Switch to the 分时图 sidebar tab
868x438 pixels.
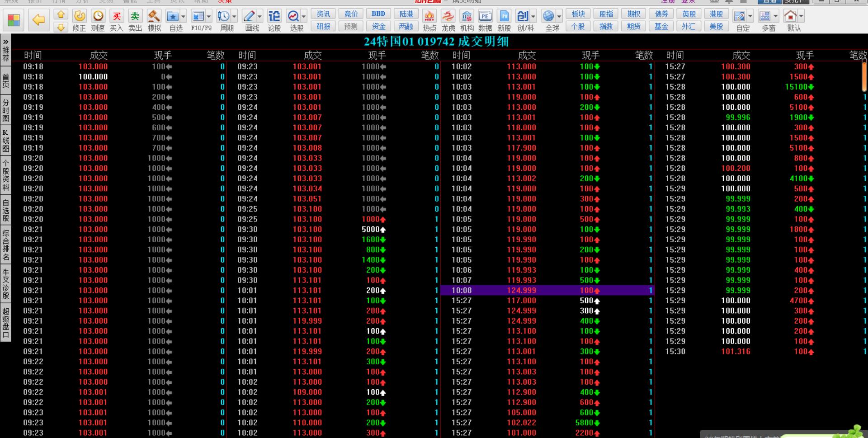tap(5, 111)
